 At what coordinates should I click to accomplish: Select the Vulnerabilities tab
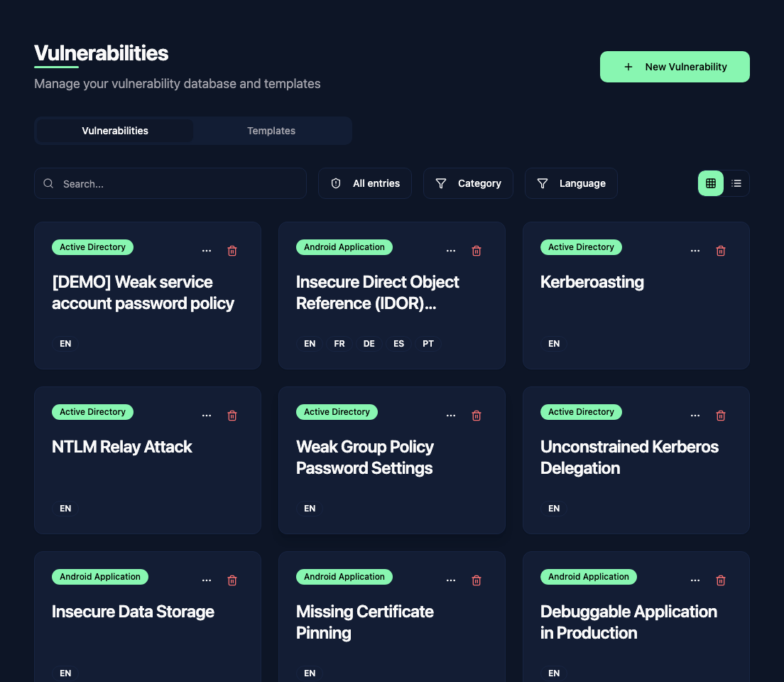[x=115, y=131]
